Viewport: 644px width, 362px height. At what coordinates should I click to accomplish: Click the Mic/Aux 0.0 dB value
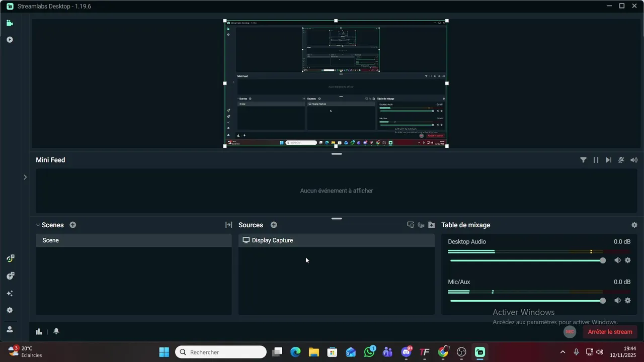pos(622,282)
